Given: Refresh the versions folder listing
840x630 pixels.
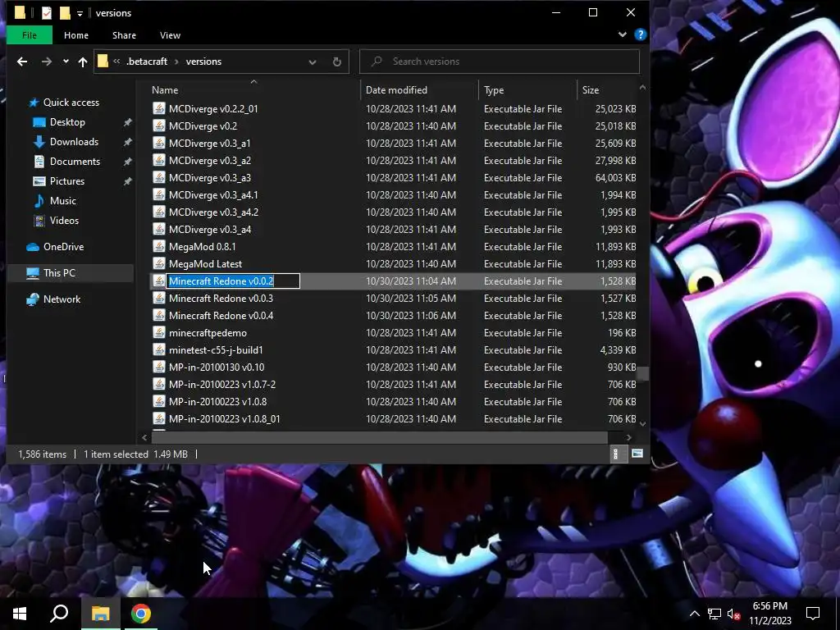Looking at the screenshot, I should 337,62.
